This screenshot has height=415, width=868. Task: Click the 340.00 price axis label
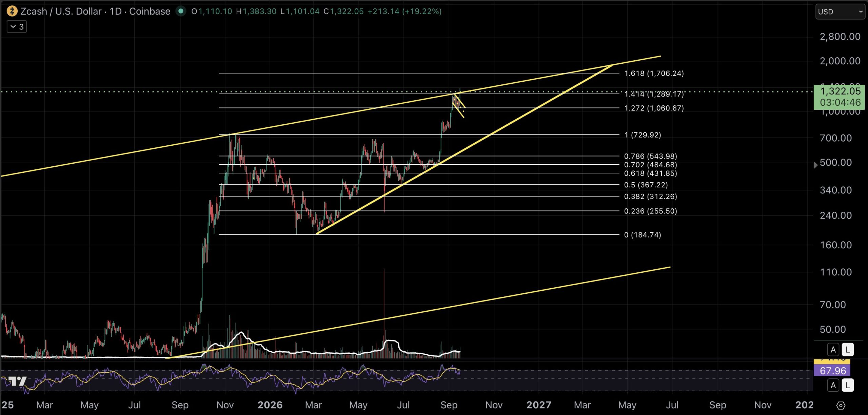click(835, 190)
